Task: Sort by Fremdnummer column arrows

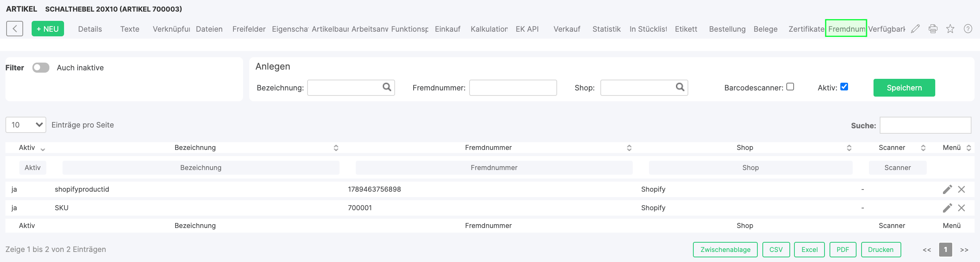Action: tap(629, 148)
